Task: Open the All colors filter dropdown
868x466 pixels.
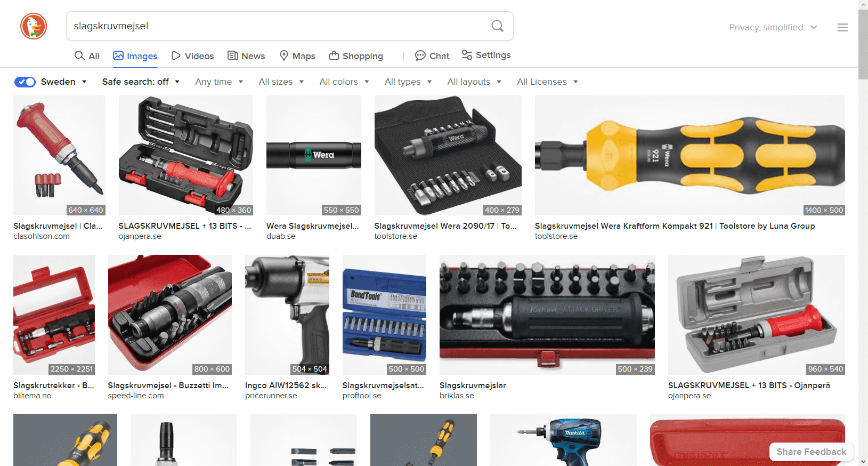Action: [x=344, y=82]
